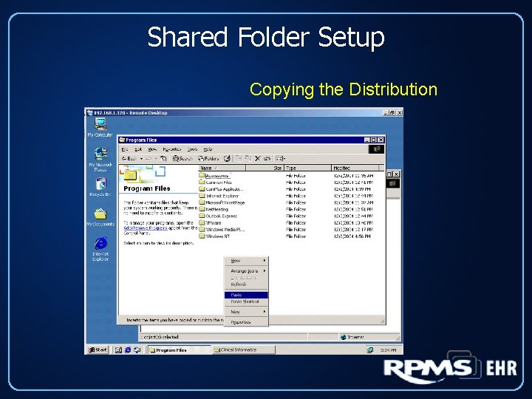Screen dimensions: 532x399
Task: Open the Forward history dropdown arrow
Action: 156,159
